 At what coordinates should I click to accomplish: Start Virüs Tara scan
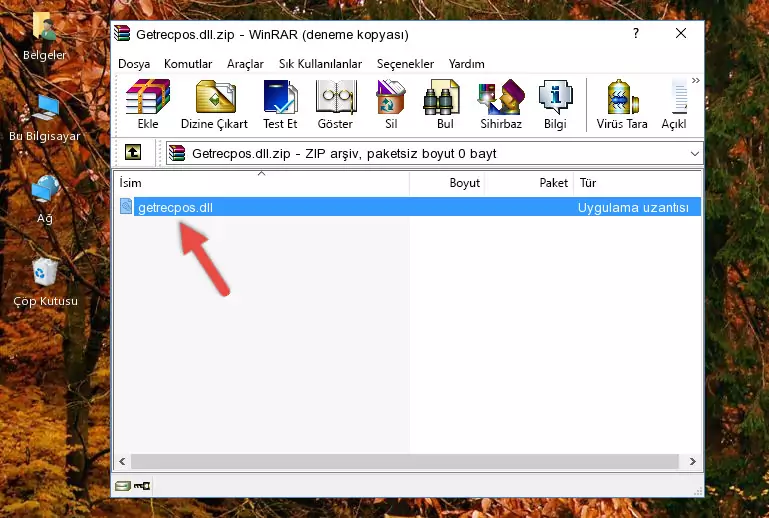[622, 104]
